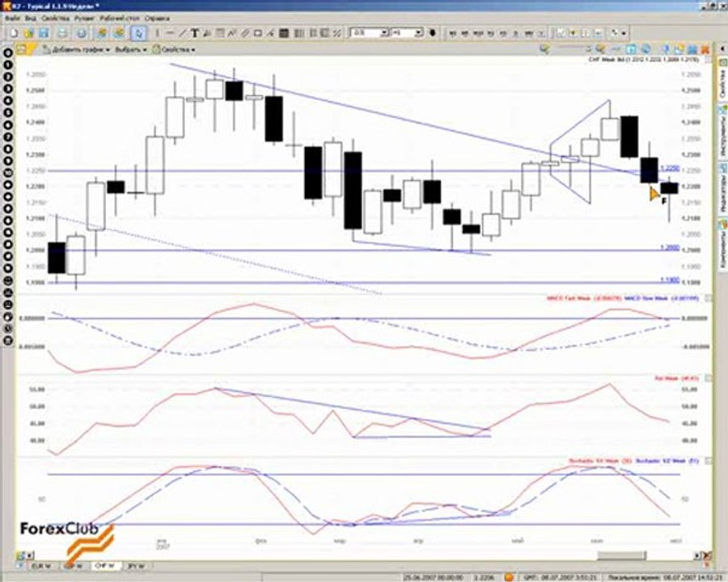Switch to the JPY W chart tab

click(x=136, y=566)
